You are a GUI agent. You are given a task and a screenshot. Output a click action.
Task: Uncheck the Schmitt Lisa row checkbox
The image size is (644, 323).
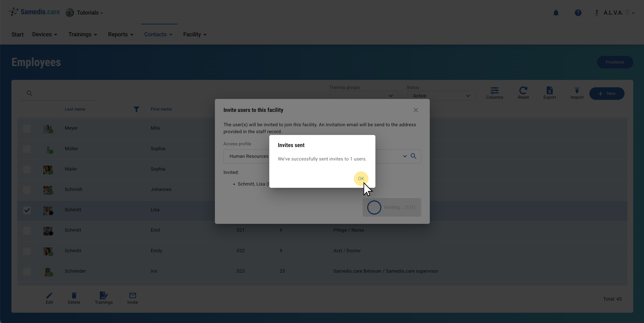click(27, 210)
